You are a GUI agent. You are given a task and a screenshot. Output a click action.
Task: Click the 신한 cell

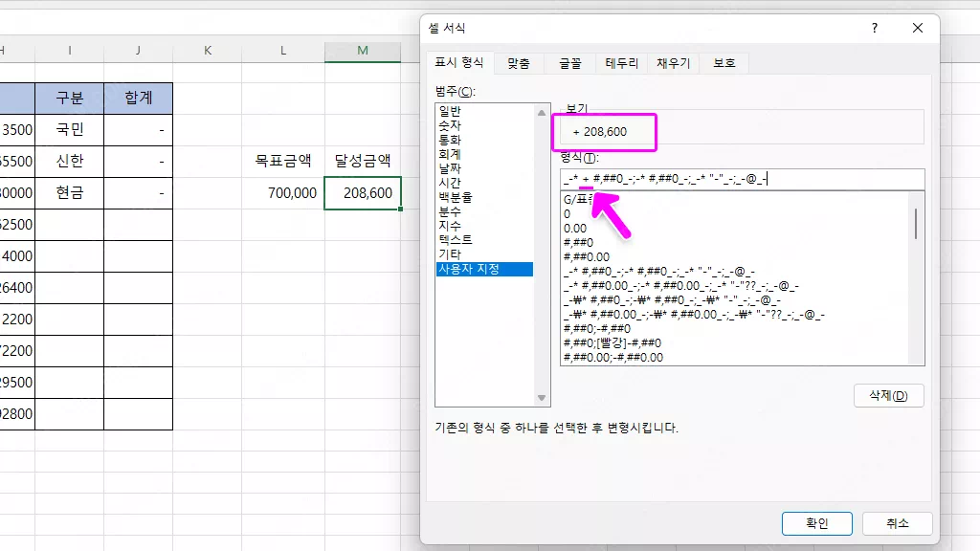point(69,161)
